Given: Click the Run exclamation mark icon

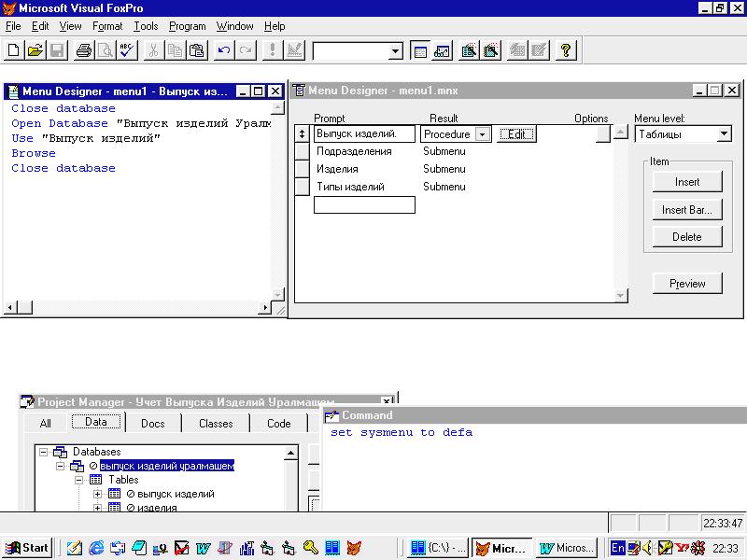Looking at the screenshot, I should pos(273,50).
